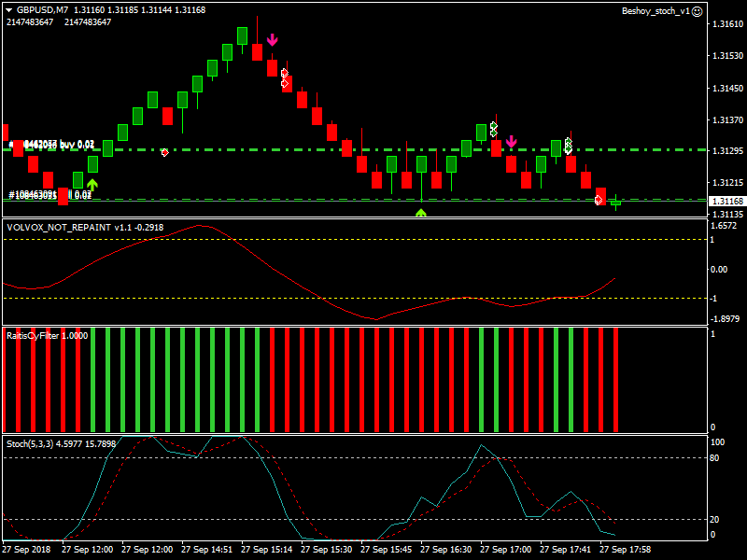Click the 27 Sep 15:14 time axis label
Image resolution: width=747 pixels, height=560 pixels.
[x=266, y=550]
